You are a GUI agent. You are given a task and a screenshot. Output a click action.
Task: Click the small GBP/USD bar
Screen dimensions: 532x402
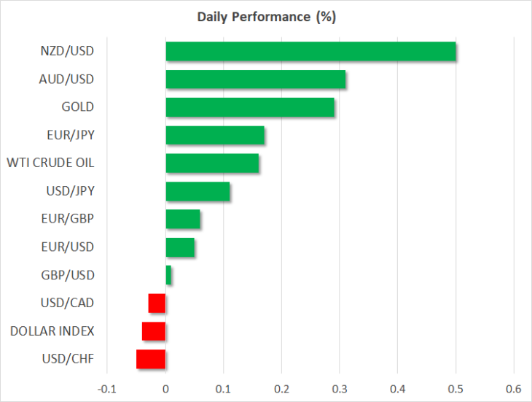[x=168, y=275]
